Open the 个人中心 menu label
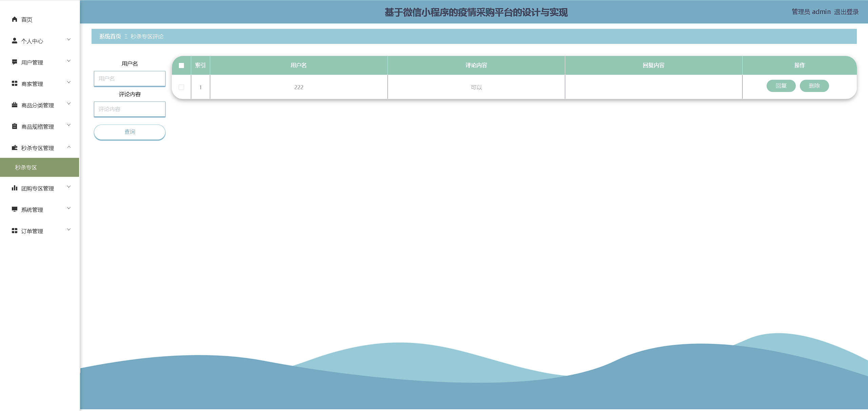The height and width of the screenshot is (411, 868). [x=32, y=41]
